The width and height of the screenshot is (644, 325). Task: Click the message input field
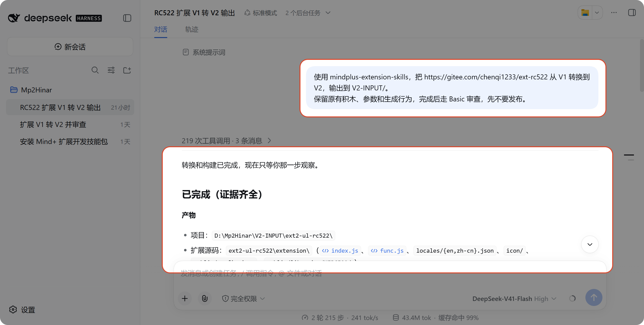click(x=390, y=274)
